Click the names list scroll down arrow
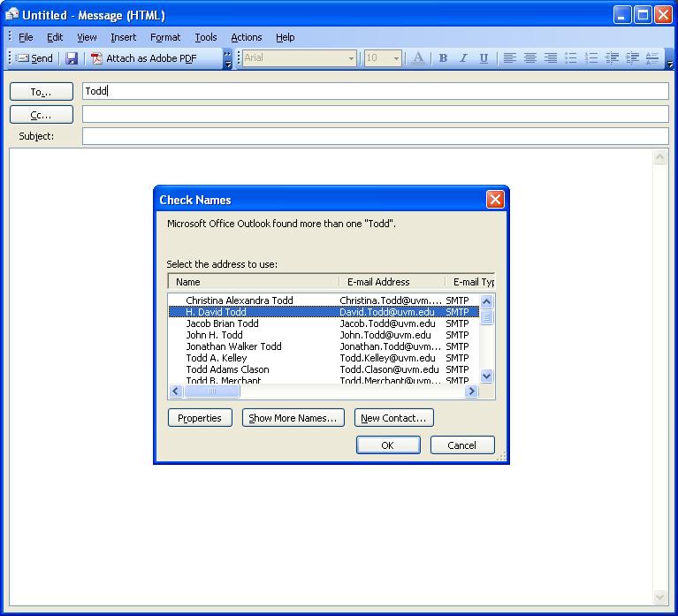 click(486, 376)
